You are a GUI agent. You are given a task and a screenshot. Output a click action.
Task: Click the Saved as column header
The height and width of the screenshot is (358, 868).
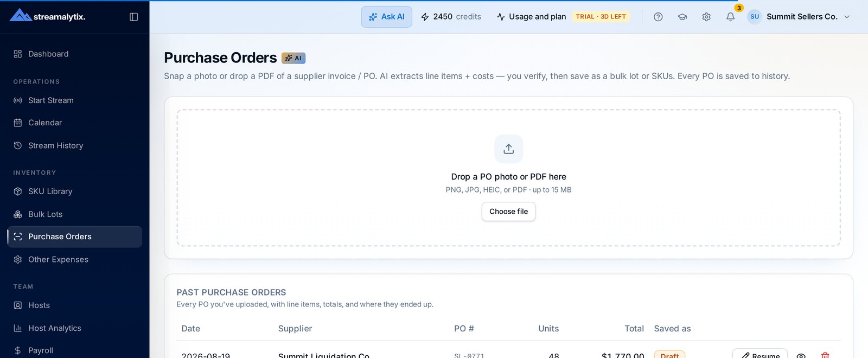673,329
